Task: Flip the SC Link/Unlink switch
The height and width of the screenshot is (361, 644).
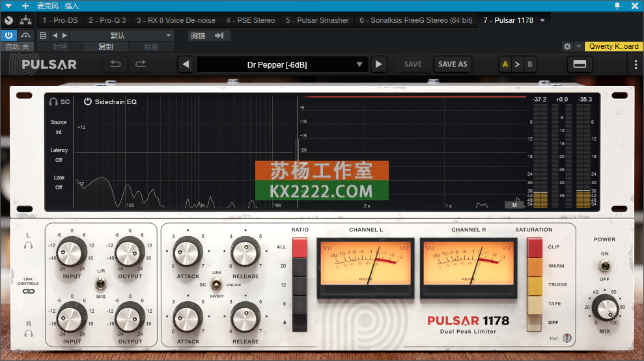Action: tap(216, 284)
